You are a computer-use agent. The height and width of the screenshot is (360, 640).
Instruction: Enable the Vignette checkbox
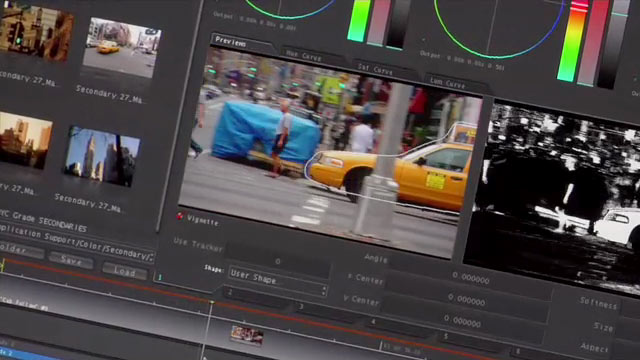tap(180, 216)
